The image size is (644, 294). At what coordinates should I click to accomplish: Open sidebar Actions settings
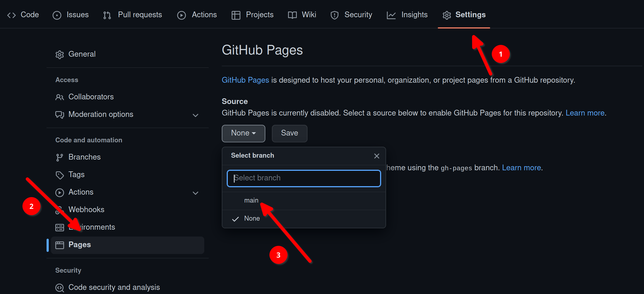click(127, 192)
